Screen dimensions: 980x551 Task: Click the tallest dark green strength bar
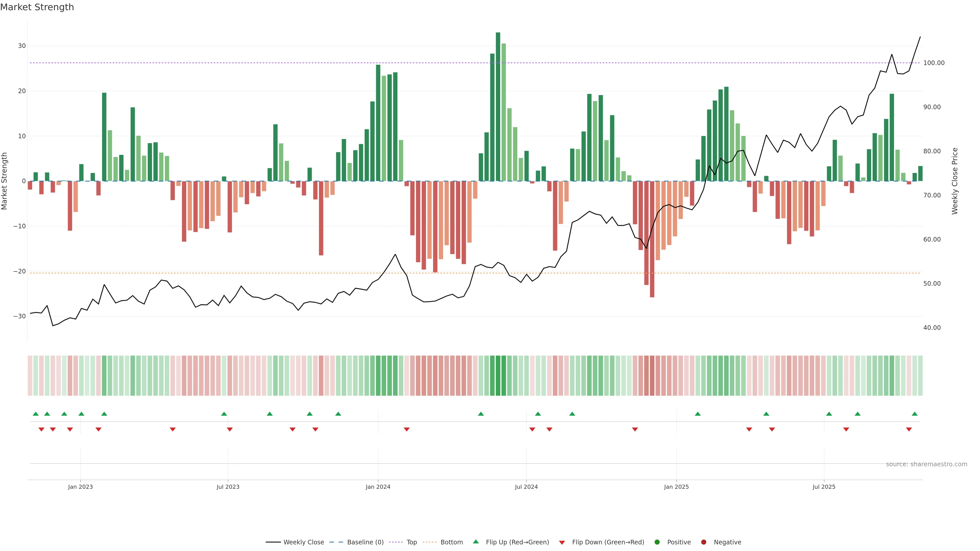[x=498, y=106]
